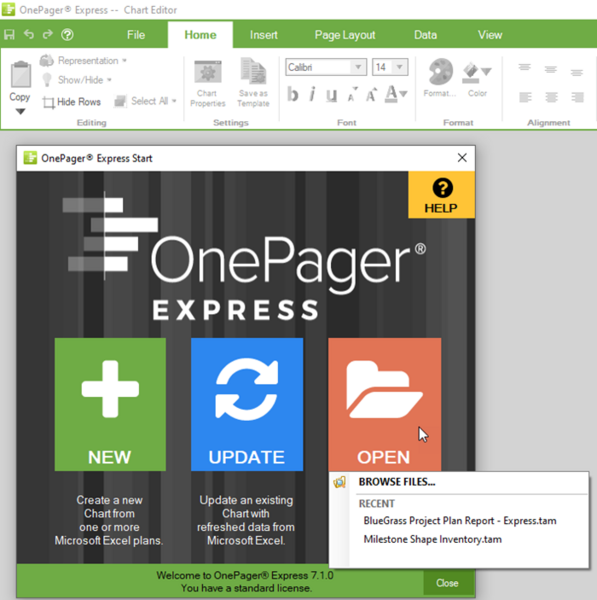Viewport: 597px width, 600px height.
Task: Open recent file Milestone Shape Inventory.tam
Action: [x=432, y=540]
